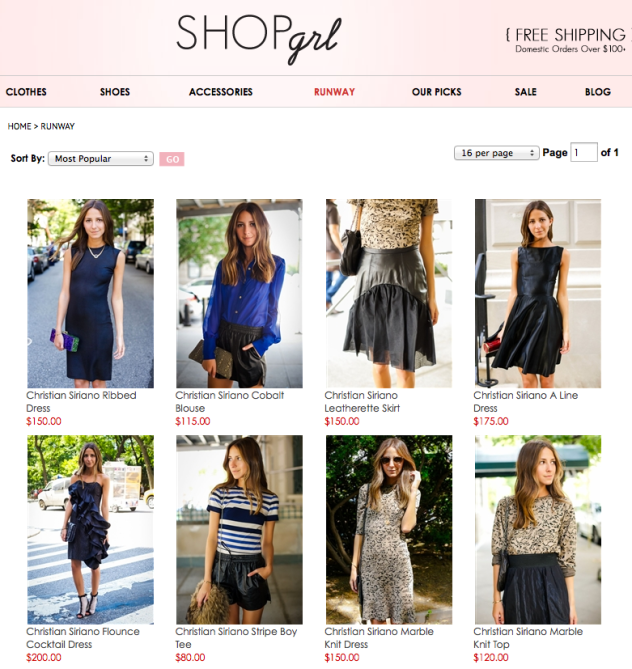Image resolution: width=632 pixels, height=669 pixels.
Task: Visit OUR PICKS page
Action: coord(437,92)
